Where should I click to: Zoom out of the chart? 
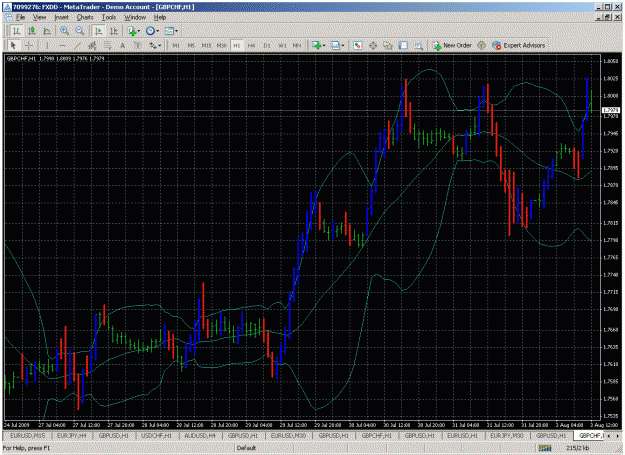click(80, 31)
